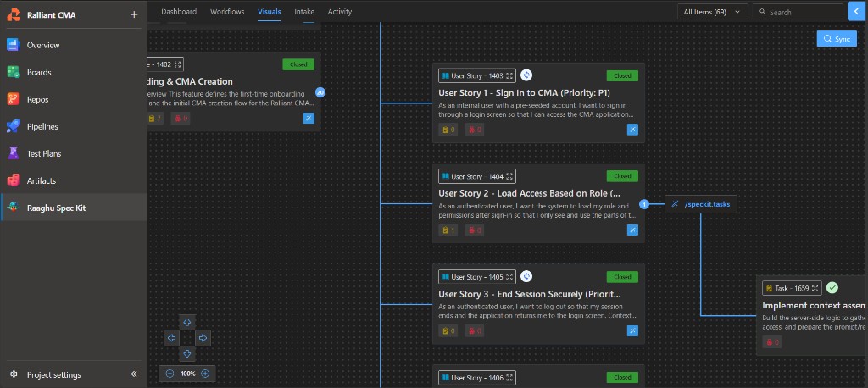Viewport: 868px width, 388px height.
Task: Expand the card with ID 1402
Action: point(177,64)
